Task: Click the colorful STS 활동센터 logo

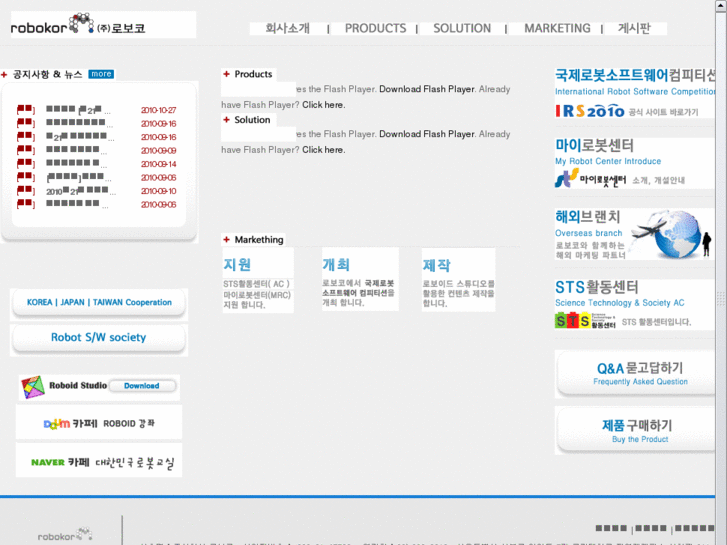Action: (x=585, y=321)
